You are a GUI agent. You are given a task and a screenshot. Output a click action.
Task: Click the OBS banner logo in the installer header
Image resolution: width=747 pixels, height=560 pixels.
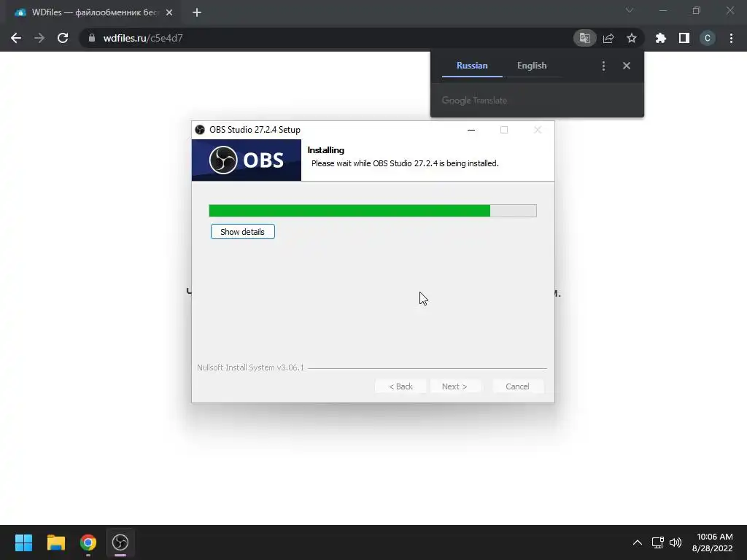point(247,160)
